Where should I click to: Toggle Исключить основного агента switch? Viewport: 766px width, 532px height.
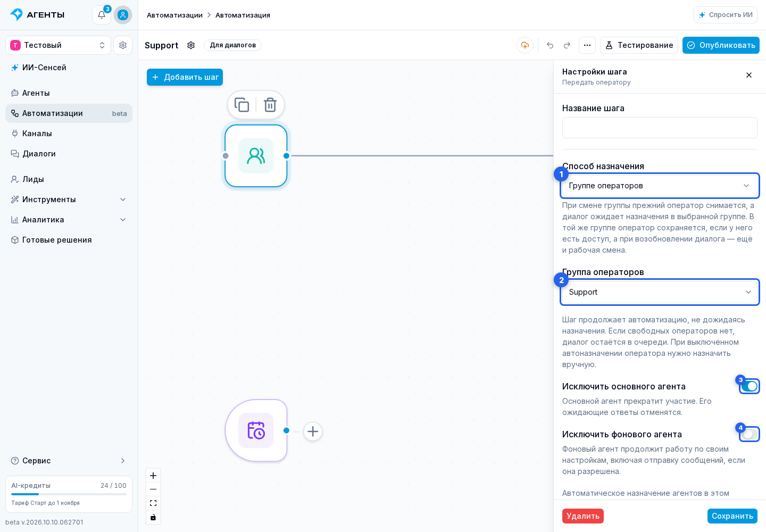750,386
